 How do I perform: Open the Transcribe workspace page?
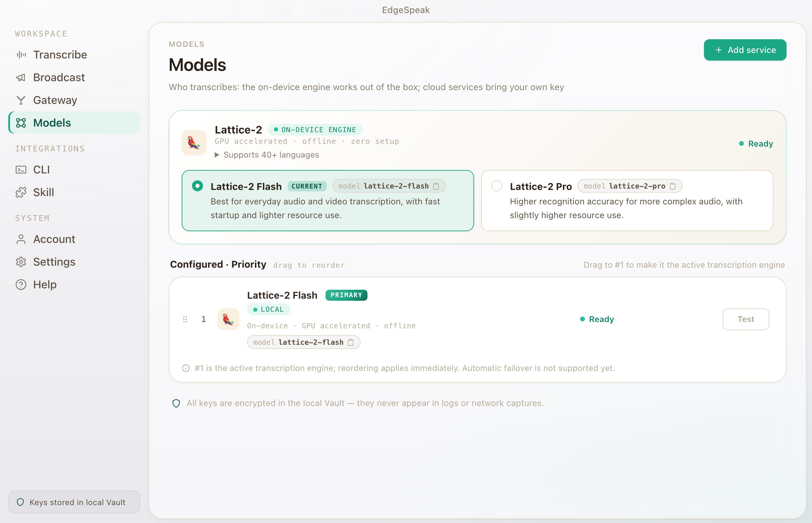pos(74,55)
